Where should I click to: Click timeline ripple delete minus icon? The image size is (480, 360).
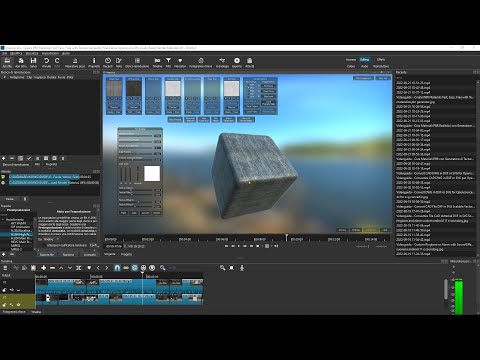coord(52,268)
